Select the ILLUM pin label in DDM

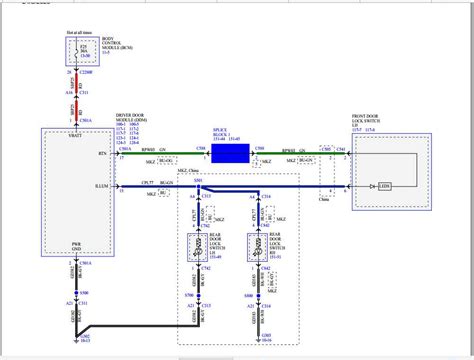click(102, 186)
